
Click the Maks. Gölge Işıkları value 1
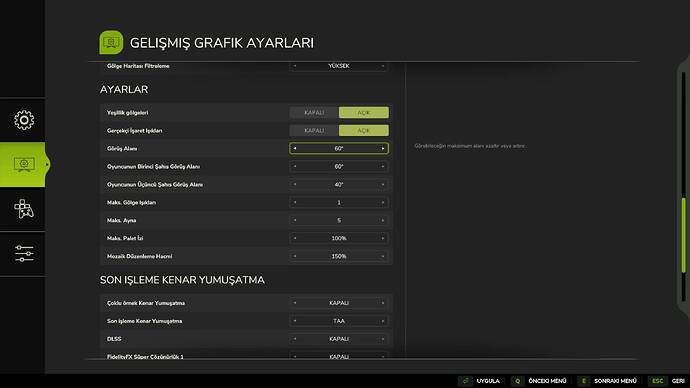[x=339, y=202]
